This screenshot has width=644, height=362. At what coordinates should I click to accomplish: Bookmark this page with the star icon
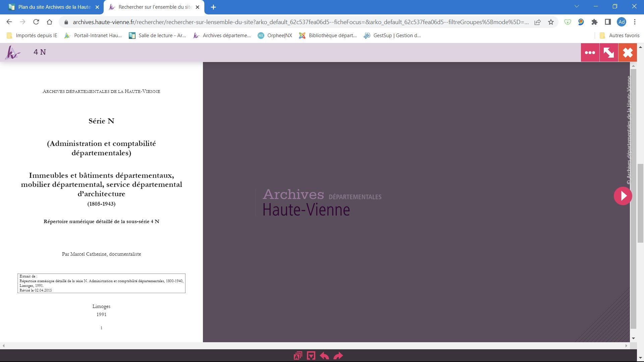click(551, 22)
